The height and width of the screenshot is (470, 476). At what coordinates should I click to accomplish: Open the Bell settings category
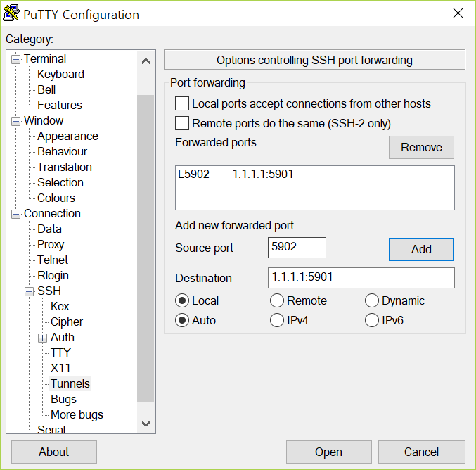[46, 89]
